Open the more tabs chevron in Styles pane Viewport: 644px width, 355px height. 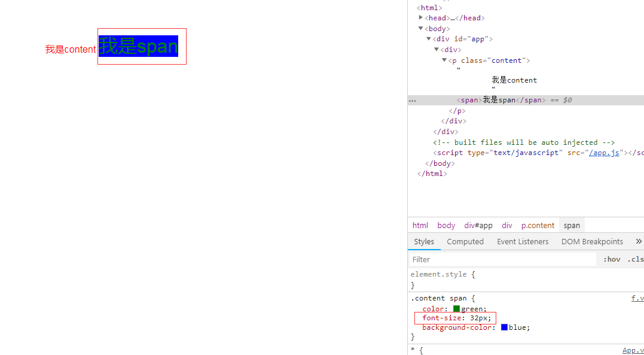639,241
